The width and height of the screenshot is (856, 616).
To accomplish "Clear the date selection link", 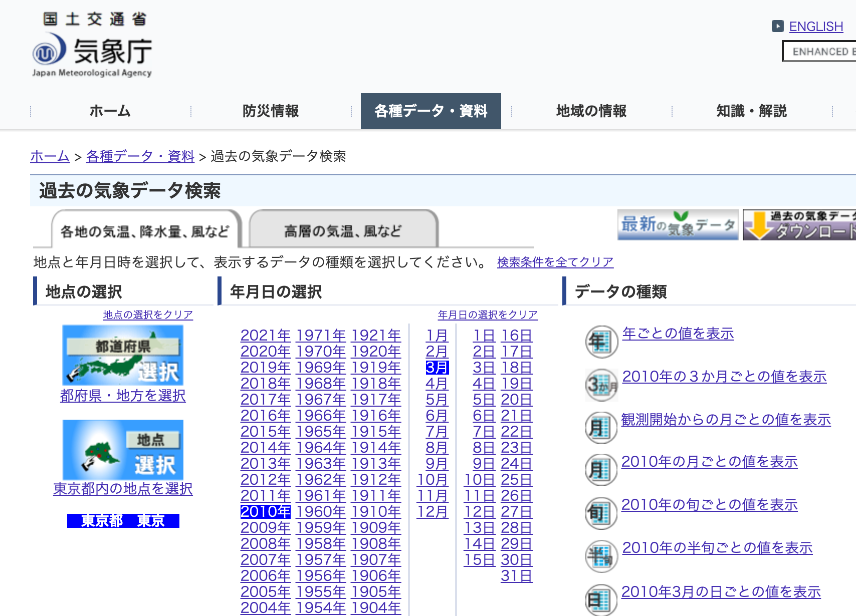I will click(487, 315).
